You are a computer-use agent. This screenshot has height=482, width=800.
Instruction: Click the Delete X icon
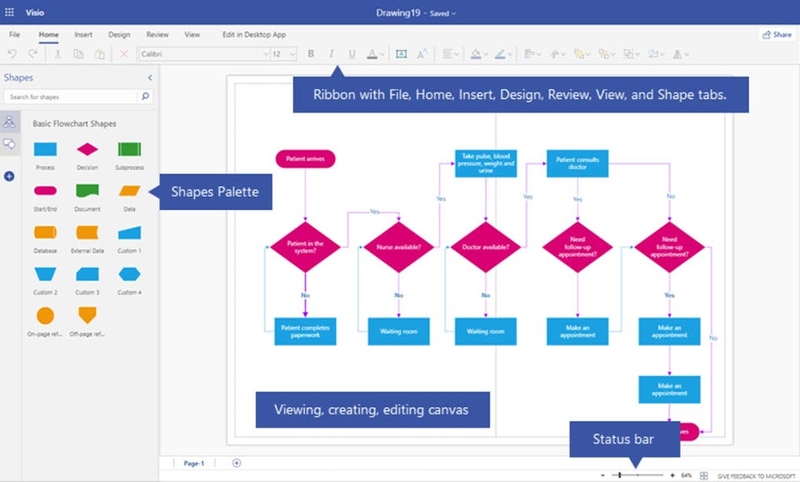124,54
